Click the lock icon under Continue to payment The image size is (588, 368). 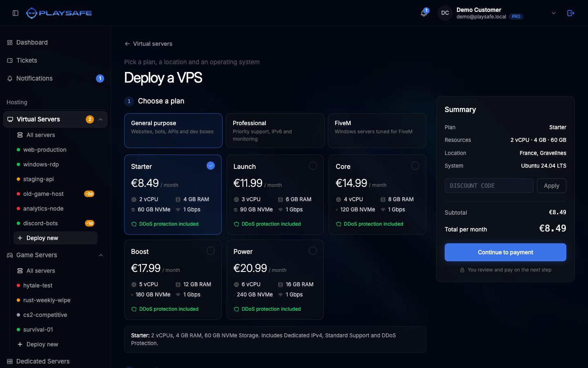(x=462, y=270)
